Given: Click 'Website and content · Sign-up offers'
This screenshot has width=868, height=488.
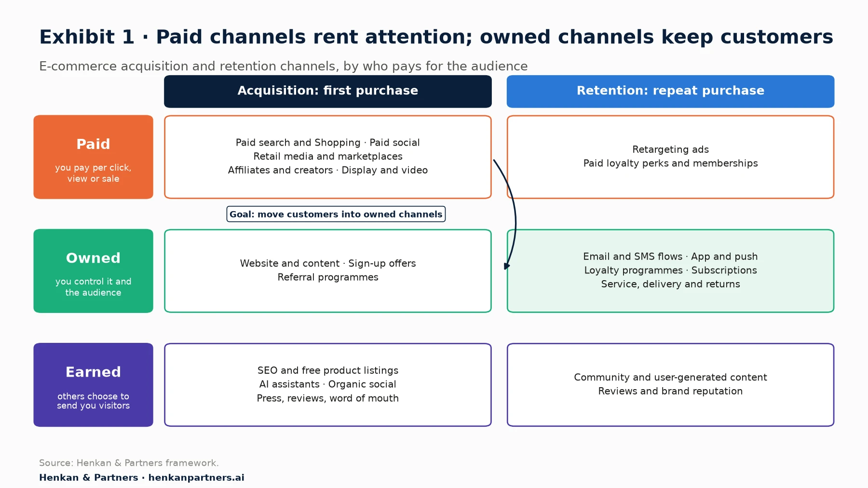Looking at the screenshot, I should point(328,263).
